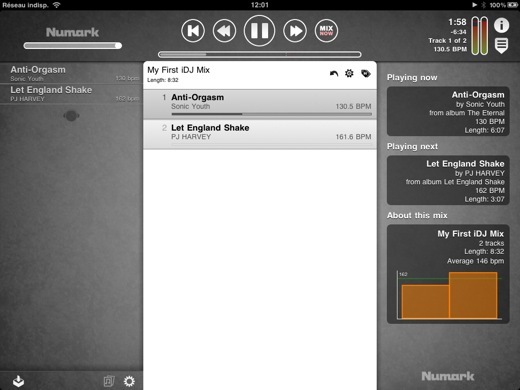Open the Playing now Anti-Orgasm card
520x390 pixels.
(448, 111)
